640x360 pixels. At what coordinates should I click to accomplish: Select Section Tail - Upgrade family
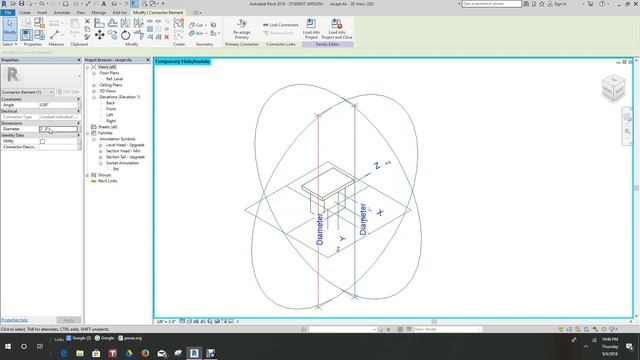(125, 157)
